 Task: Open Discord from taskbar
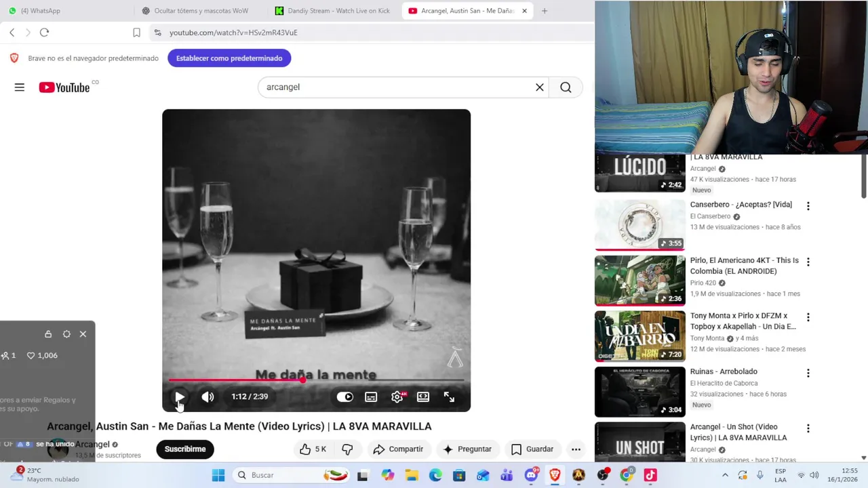pyautogui.click(x=531, y=475)
